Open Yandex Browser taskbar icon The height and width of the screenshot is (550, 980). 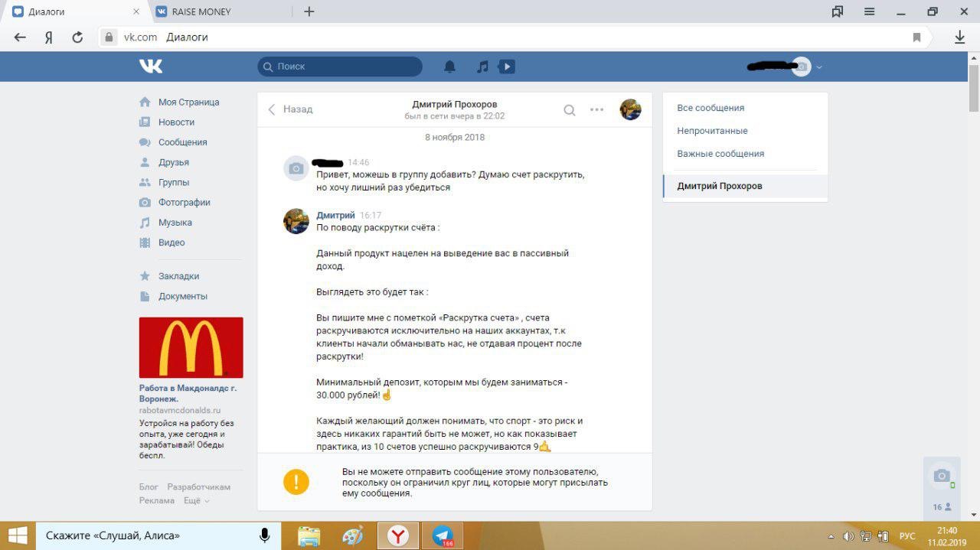pyautogui.click(x=397, y=536)
